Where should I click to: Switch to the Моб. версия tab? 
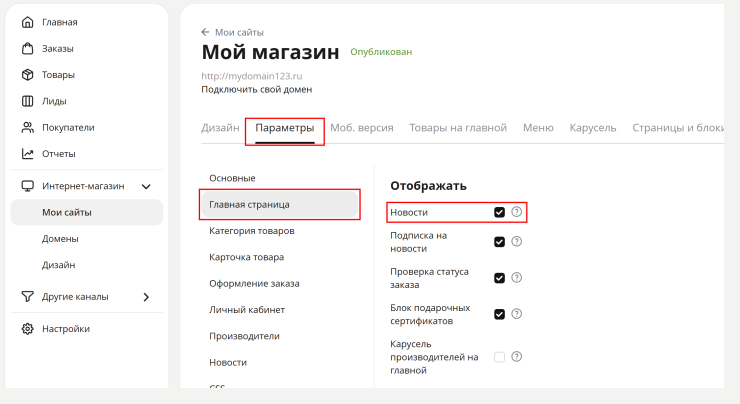click(x=362, y=128)
